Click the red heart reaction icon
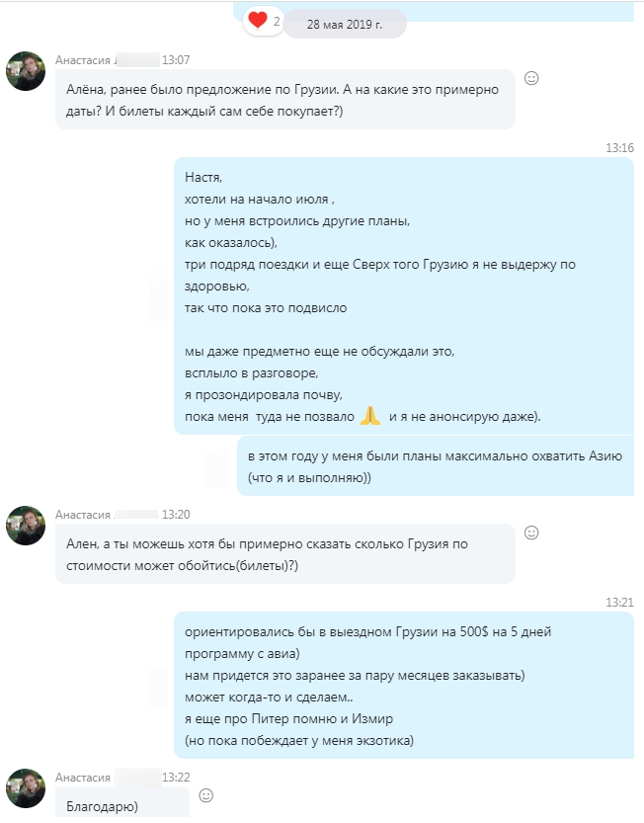 [x=257, y=21]
